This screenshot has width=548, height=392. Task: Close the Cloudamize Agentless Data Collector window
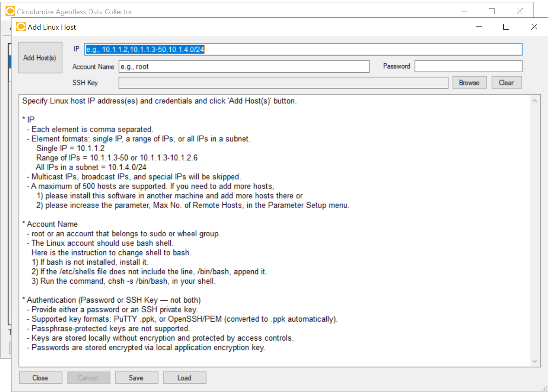coord(520,11)
